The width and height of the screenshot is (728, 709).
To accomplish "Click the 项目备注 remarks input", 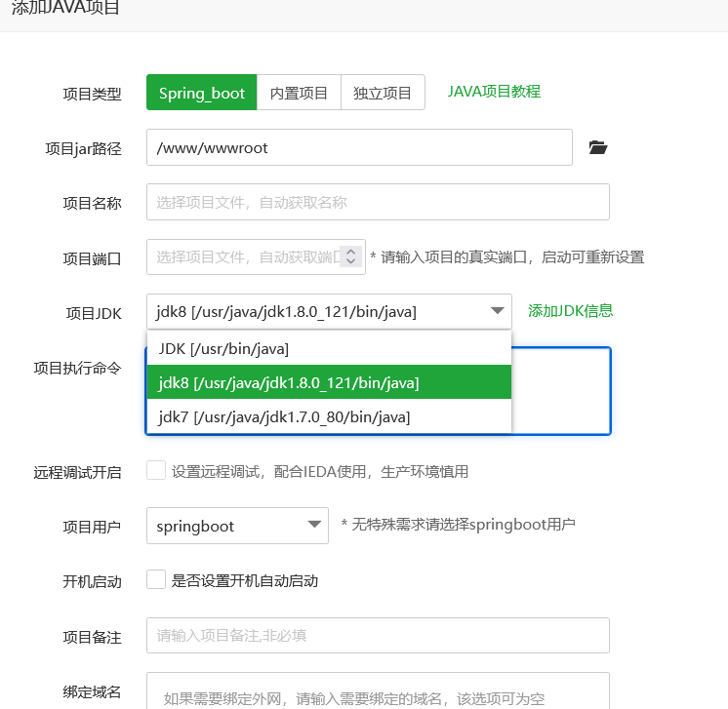I will pos(378,635).
